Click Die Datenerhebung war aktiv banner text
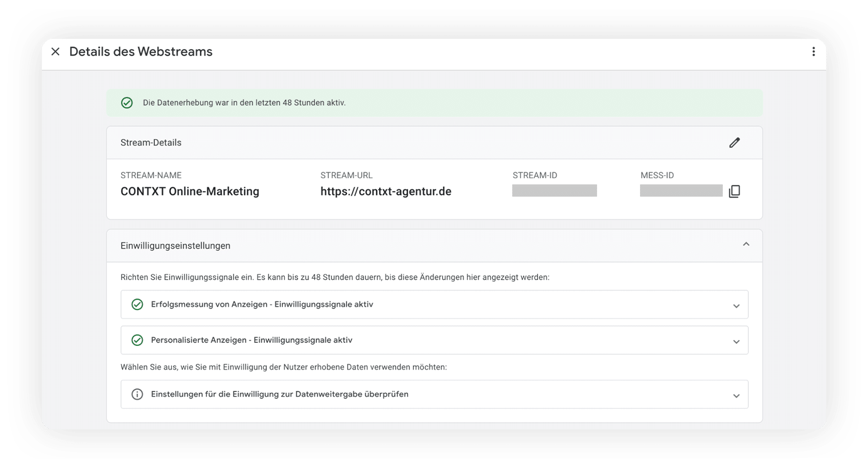The height and width of the screenshot is (474, 868). click(244, 103)
